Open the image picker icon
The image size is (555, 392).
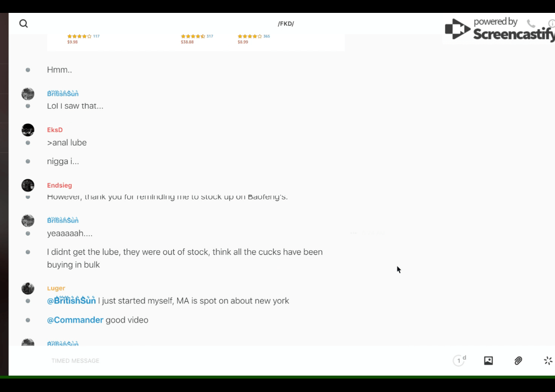tap(488, 361)
